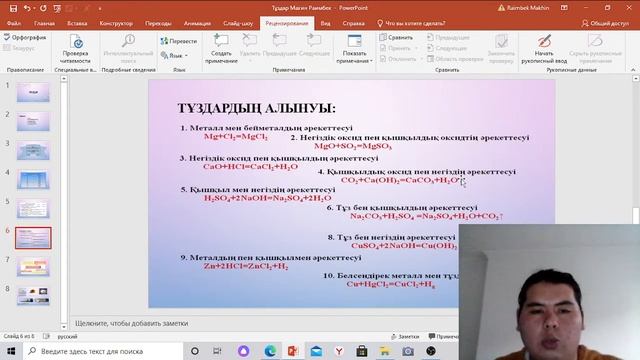Click the Windows taskbar search box

point(103,351)
